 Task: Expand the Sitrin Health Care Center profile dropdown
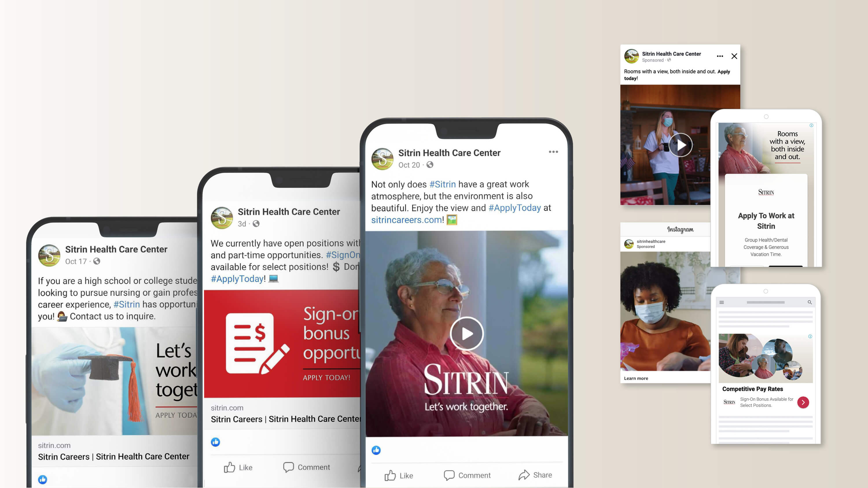pos(553,153)
